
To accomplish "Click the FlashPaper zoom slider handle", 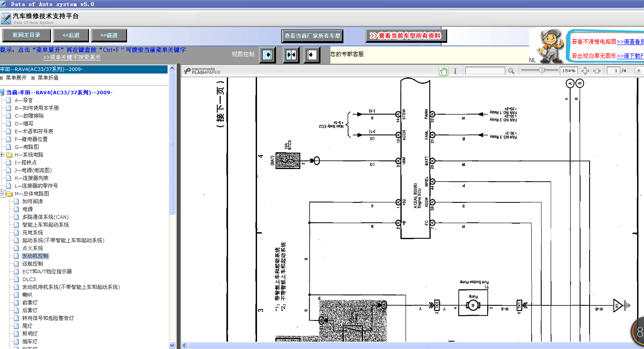I will click(x=542, y=70).
